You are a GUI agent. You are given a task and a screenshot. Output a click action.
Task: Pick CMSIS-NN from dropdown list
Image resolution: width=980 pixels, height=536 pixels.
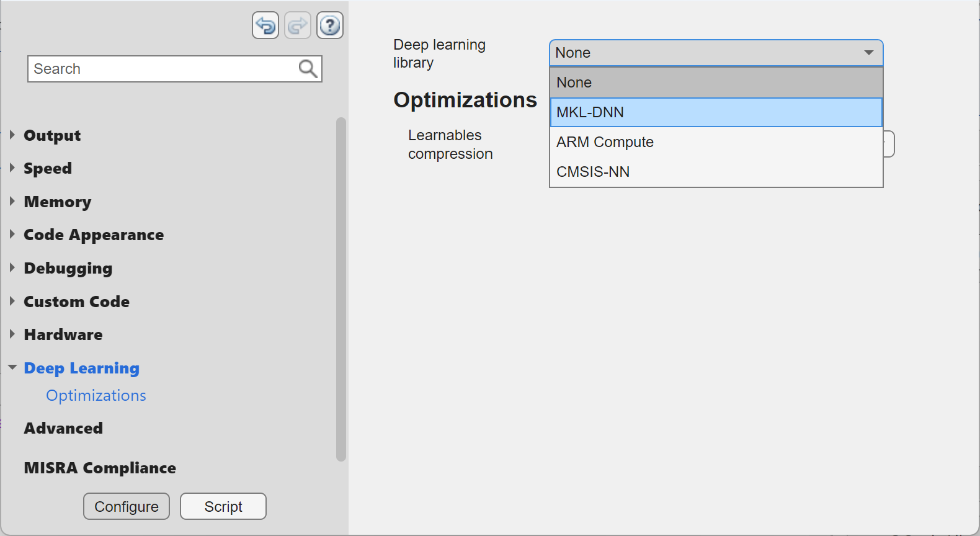point(716,172)
